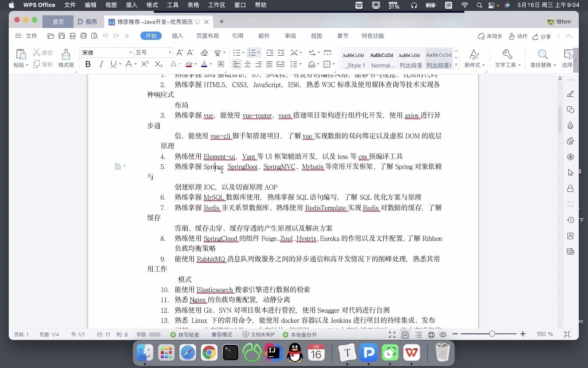Increase paragraph indent

click(280, 53)
